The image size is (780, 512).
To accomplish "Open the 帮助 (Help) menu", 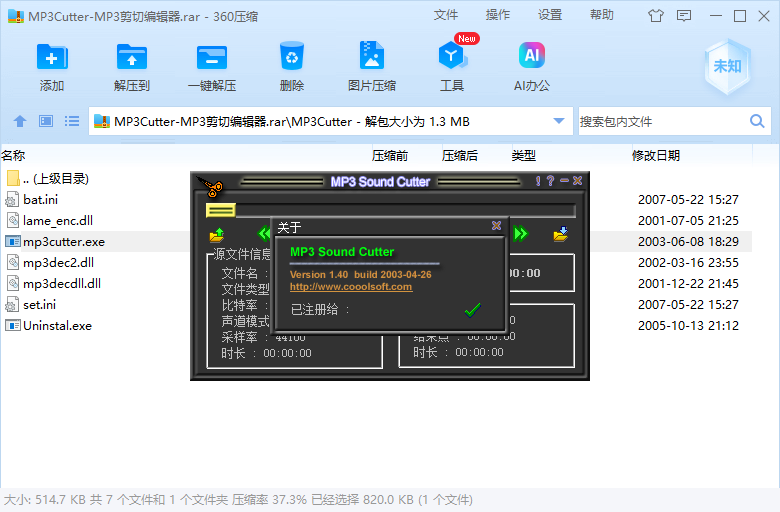I will click(601, 15).
